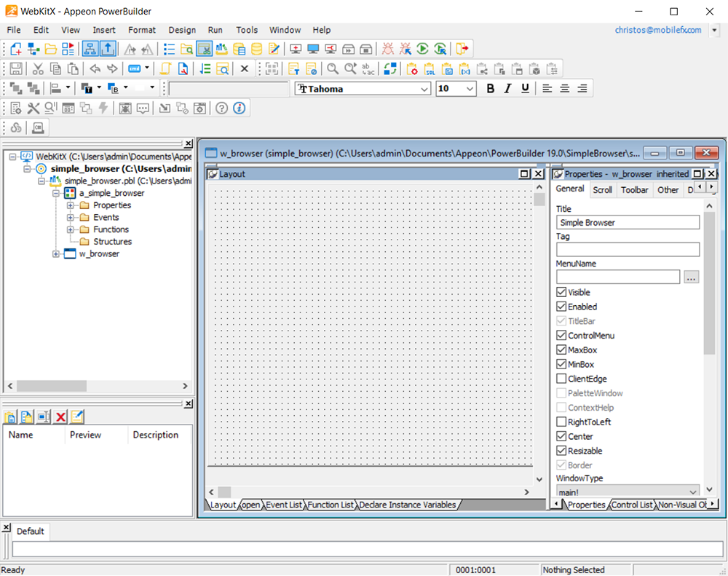
Task: Apply Italic formatting
Action: click(508, 88)
